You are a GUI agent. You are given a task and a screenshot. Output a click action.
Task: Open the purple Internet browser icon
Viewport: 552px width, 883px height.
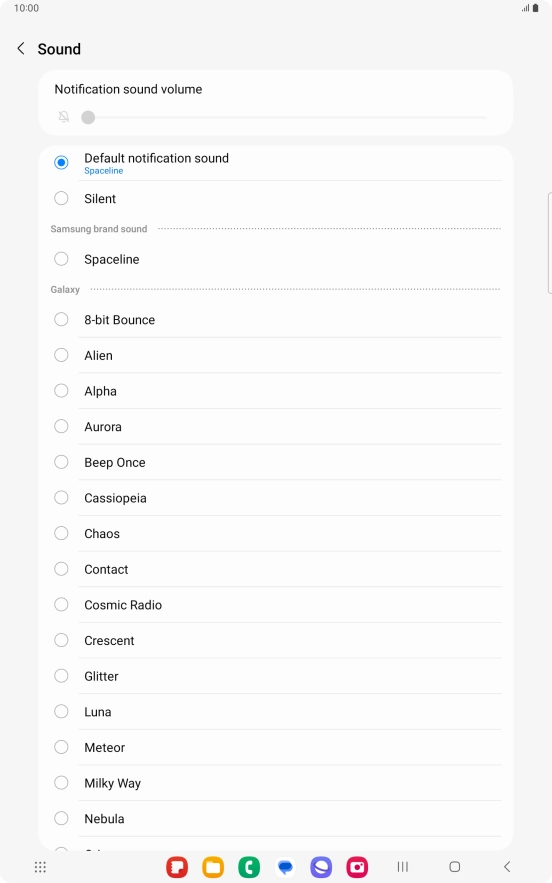click(x=321, y=867)
